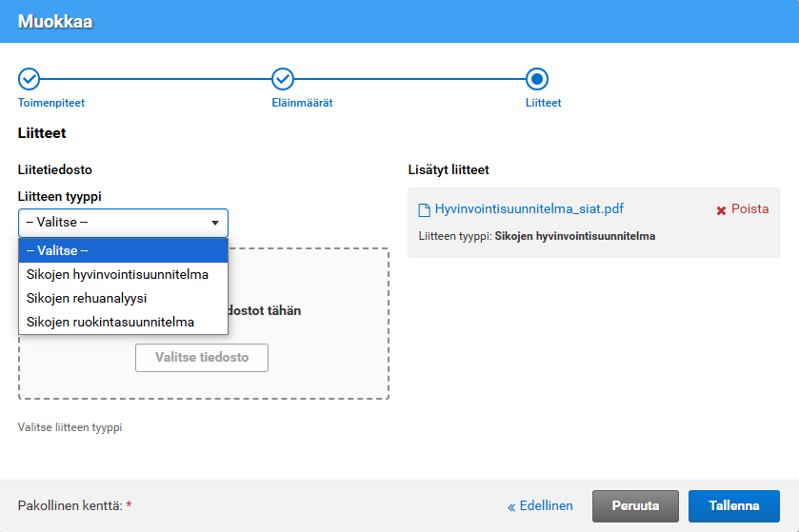Open Hyvinvointisuunnitelma_siat.pdf attachment link
799x532 pixels.
coord(529,209)
